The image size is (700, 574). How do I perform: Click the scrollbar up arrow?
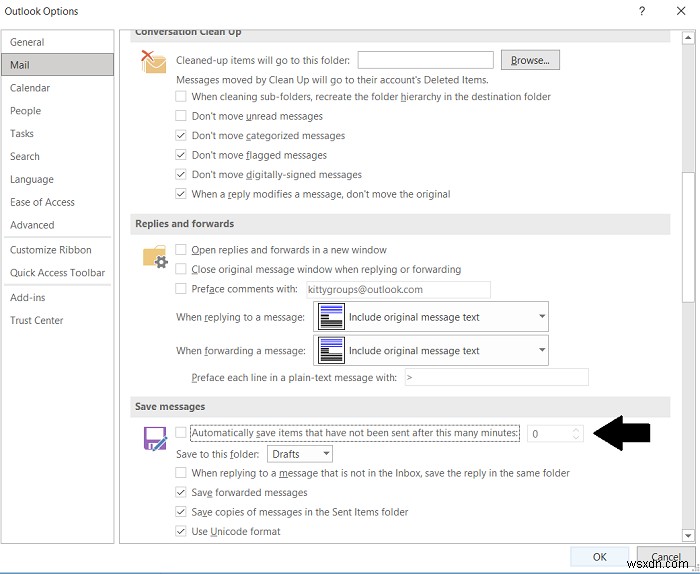coord(688,38)
